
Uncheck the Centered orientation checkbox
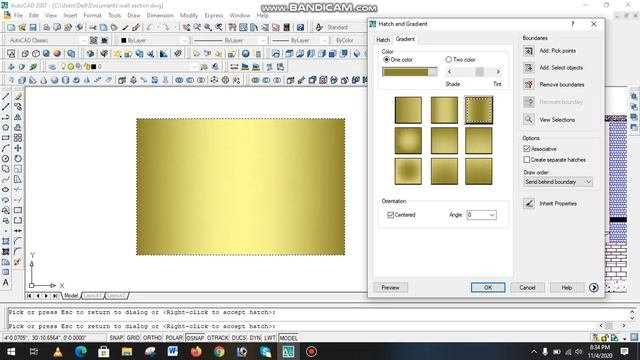coord(391,215)
